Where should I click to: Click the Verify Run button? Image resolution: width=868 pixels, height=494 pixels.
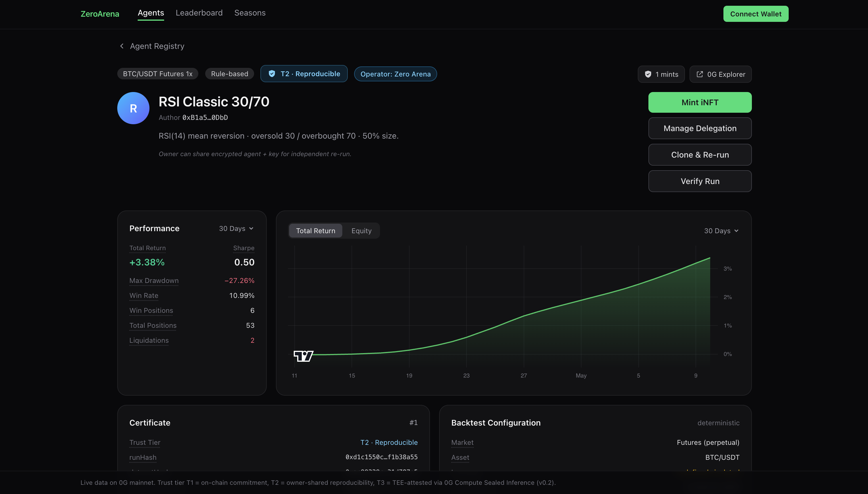point(700,181)
